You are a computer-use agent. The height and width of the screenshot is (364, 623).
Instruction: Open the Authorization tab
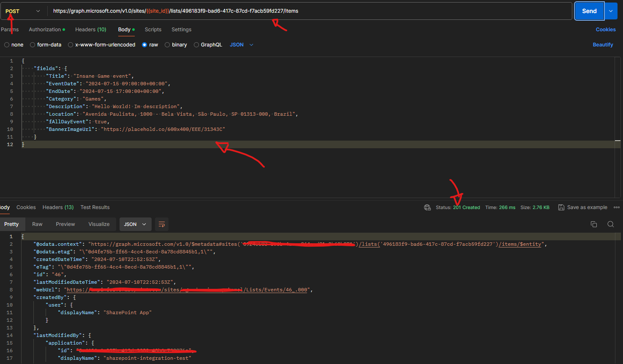(x=47, y=30)
